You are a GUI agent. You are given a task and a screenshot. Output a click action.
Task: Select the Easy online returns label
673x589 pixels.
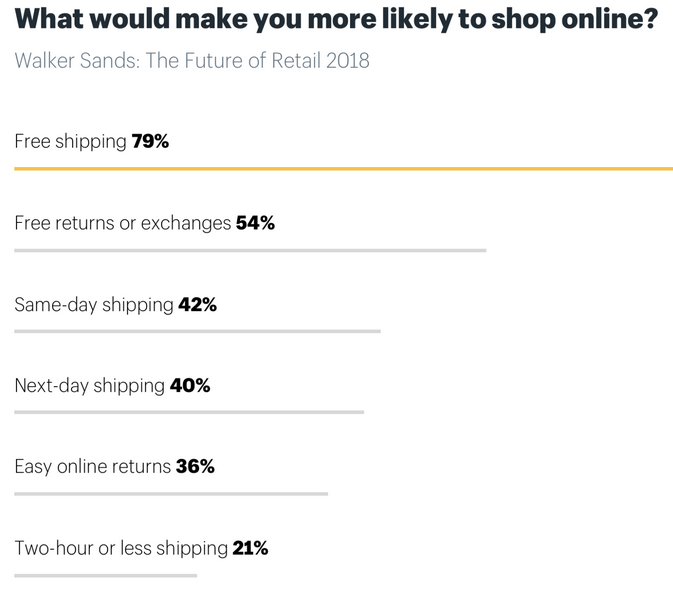pos(93,467)
